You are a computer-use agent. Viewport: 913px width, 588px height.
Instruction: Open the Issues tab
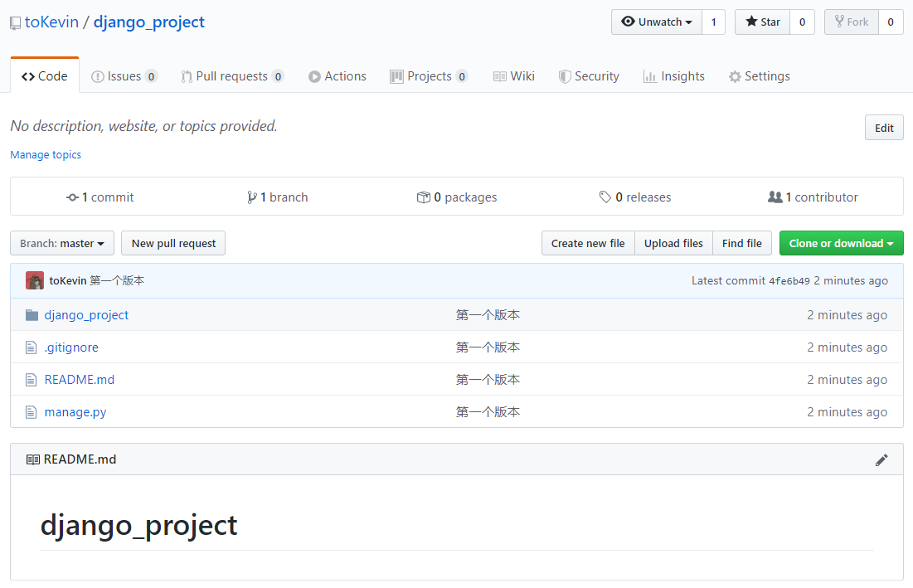(x=124, y=76)
